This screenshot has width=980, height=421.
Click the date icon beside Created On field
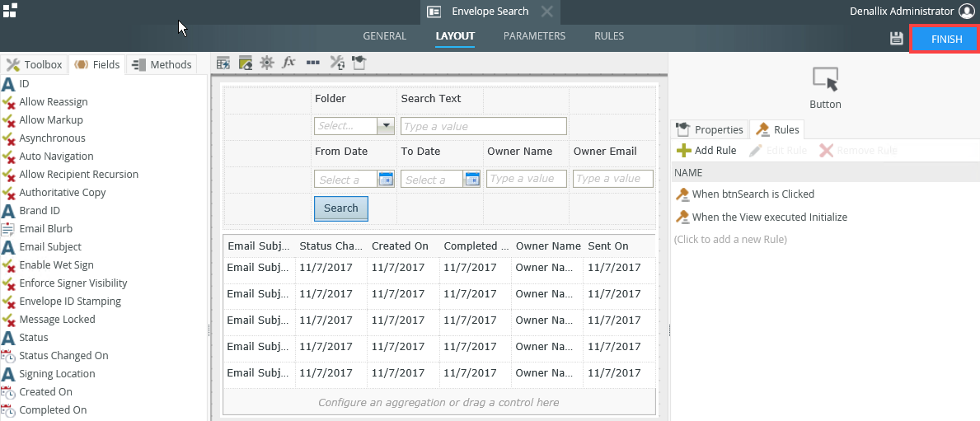pyautogui.click(x=8, y=391)
